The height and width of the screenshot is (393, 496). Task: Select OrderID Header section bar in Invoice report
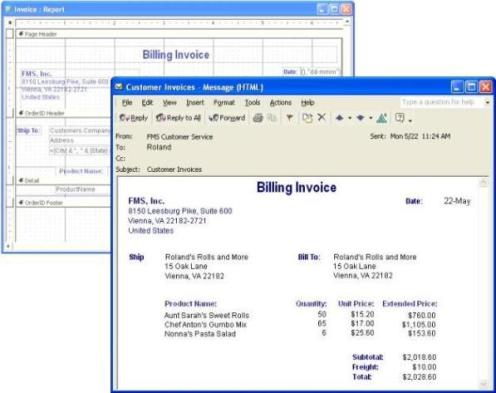(63, 113)
